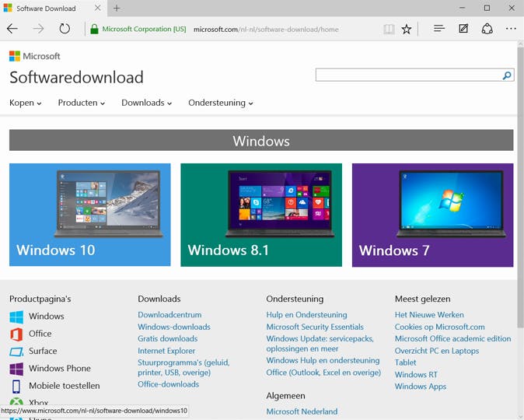Image resolution: width=524 pixels, height=420 pixels.
Task: Open the Windows RT link
Action: [x=416, y=375]
